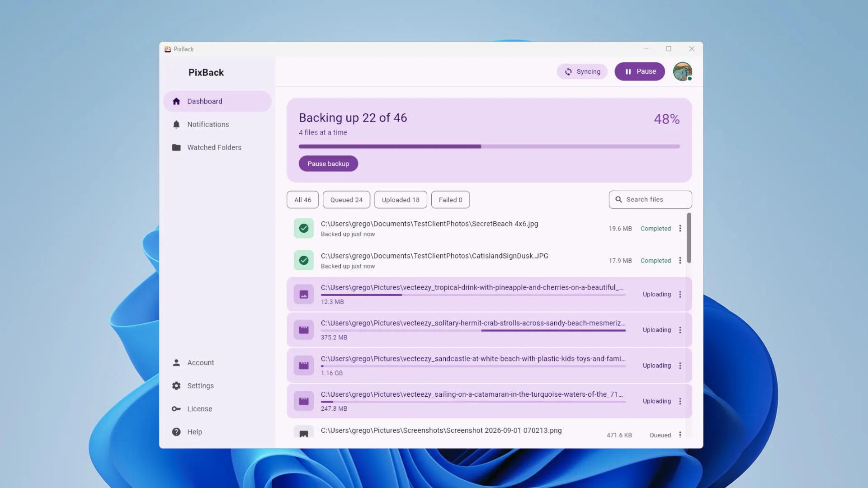Open License via the key icon
This screenshot has height=488, width=868.
click(176, 408)
